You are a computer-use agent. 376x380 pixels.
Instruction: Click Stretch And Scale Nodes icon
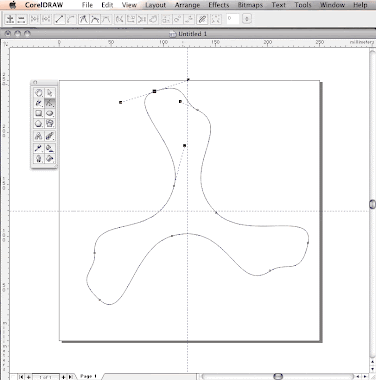click(x=166, y=19)
